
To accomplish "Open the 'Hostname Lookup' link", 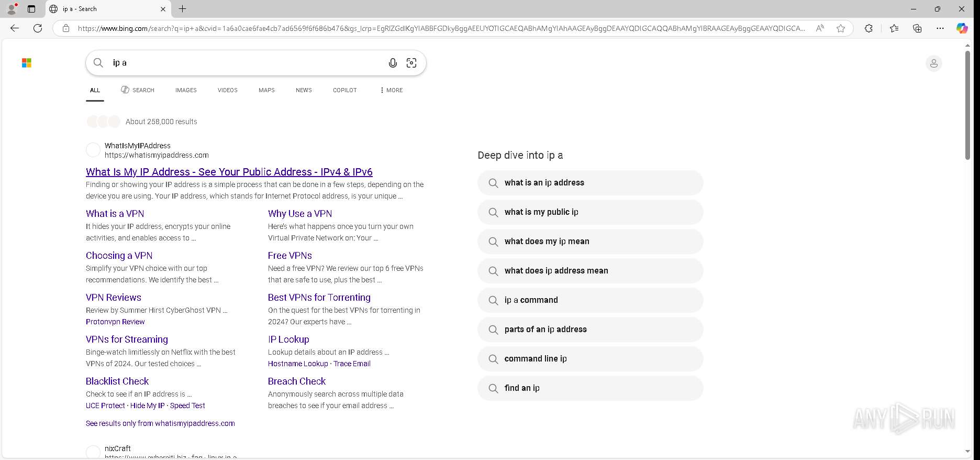I will click(x=298, y=364).
